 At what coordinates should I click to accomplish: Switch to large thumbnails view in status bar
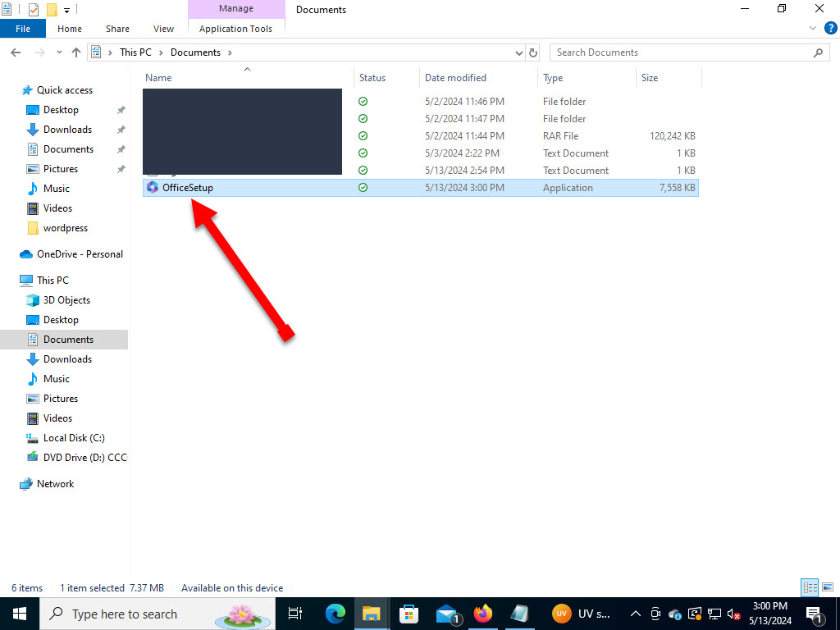(827, 587)
